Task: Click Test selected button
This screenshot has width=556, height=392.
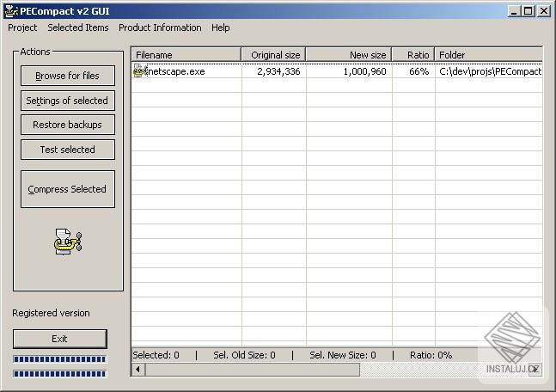Action: 68,150
